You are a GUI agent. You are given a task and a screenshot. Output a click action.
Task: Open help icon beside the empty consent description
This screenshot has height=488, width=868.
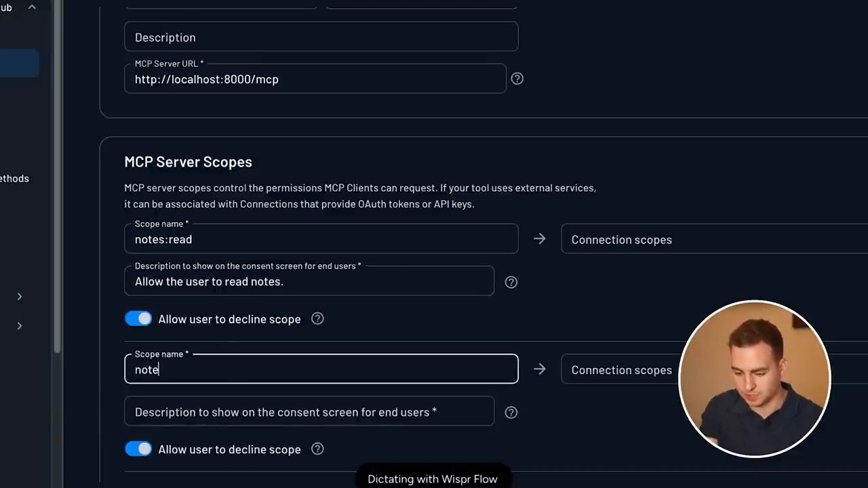coord(511,412)
